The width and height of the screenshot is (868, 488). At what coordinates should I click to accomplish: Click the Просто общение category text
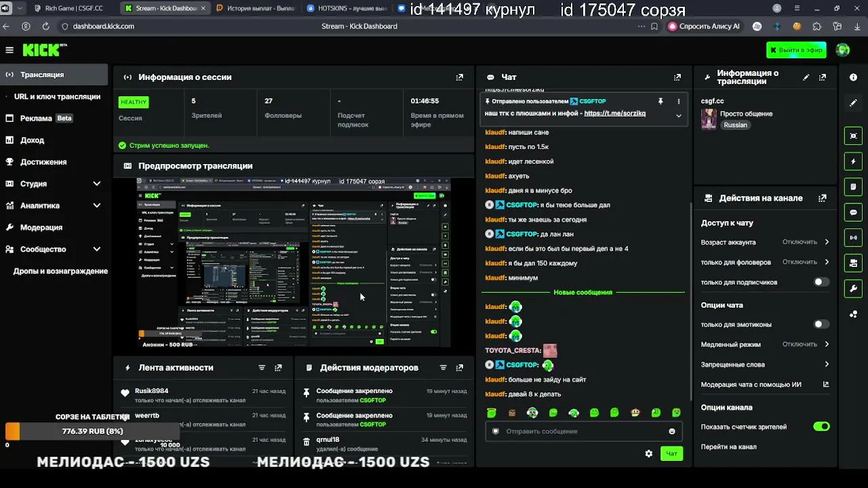coord(746,114)
